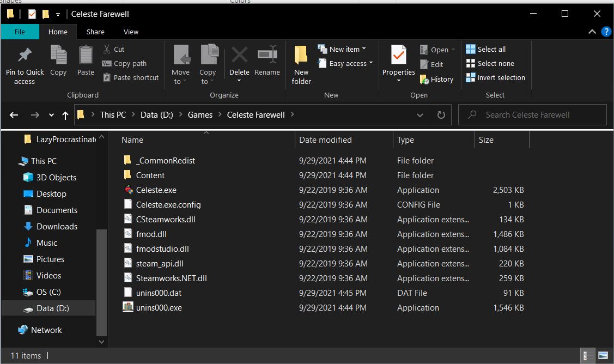
Task: Click Select all in ribbon
Action: pos(486,49)
